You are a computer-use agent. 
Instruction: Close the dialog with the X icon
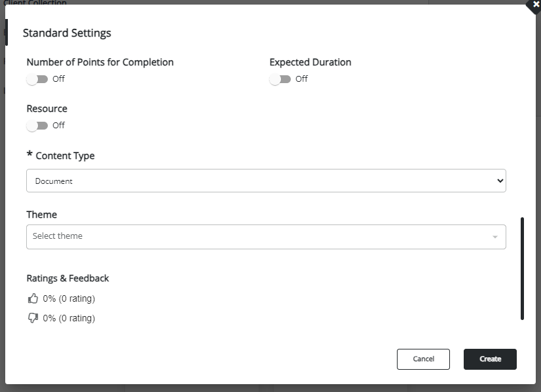pyautogui.click(x=536, y=4)
